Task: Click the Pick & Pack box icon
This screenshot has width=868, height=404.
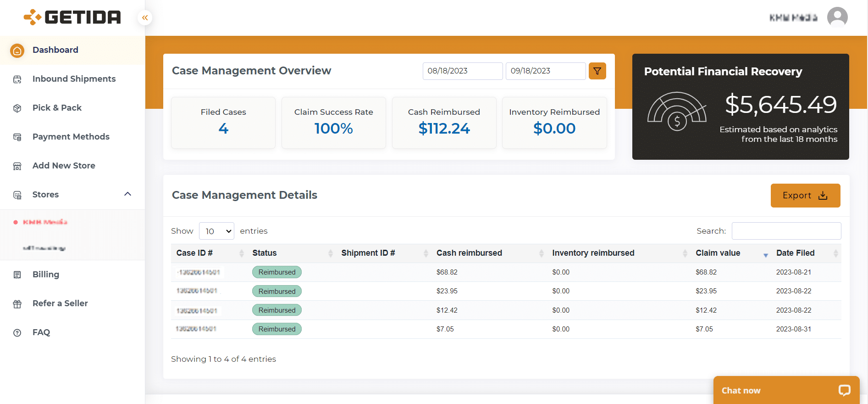Action: pyautogui.click(x=17, y=108)
